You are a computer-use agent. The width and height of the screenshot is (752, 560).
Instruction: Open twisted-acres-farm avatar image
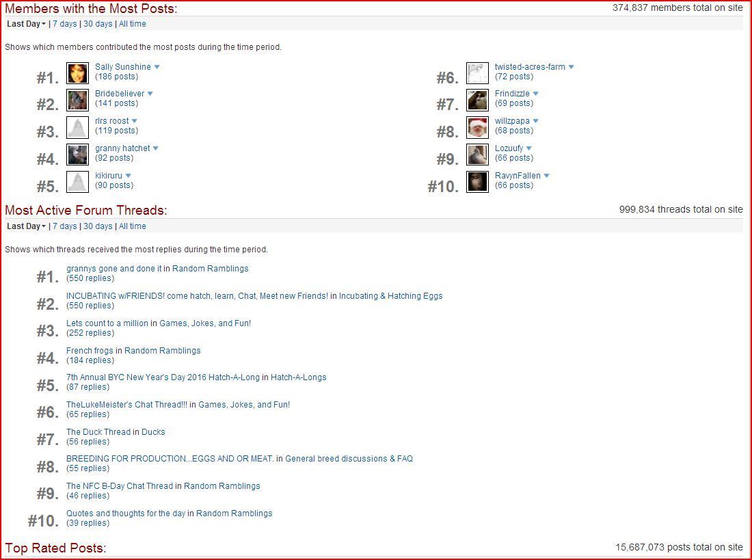point(477,72)
